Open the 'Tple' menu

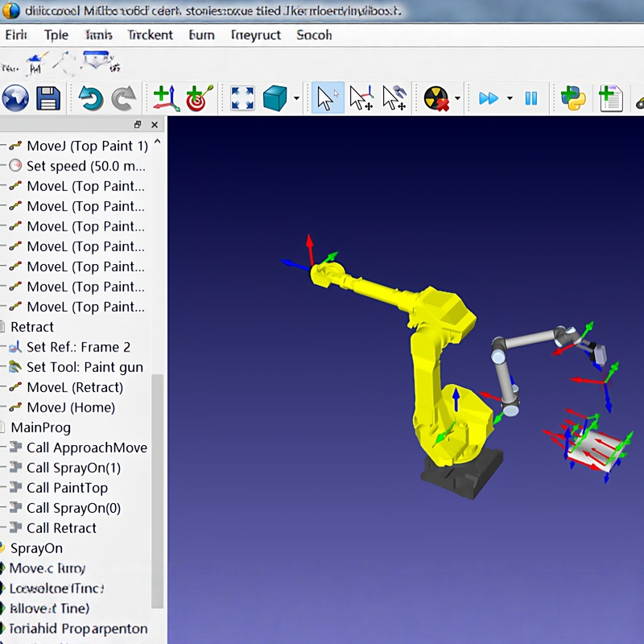pos(56,35)
